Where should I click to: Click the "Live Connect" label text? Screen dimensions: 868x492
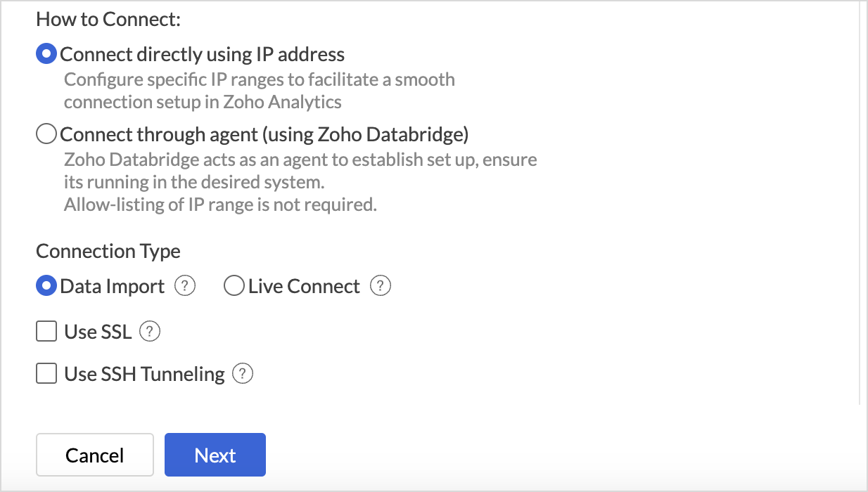(304, 286)
